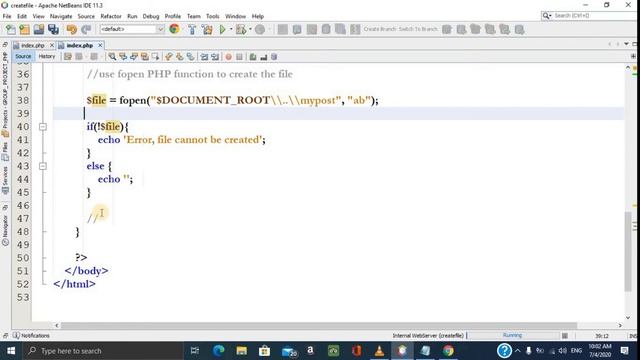The width and height of the screenshot is (640, 360).
Task: Open the Debug Project dropdown arrow
Action: (250, 29)
